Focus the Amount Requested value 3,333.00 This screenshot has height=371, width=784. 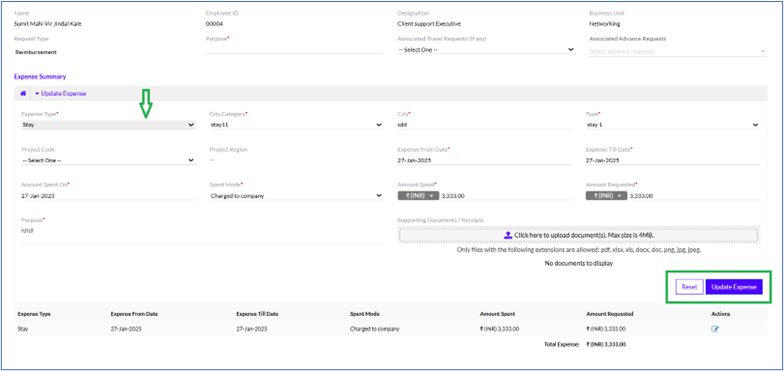tap(694, 196)
